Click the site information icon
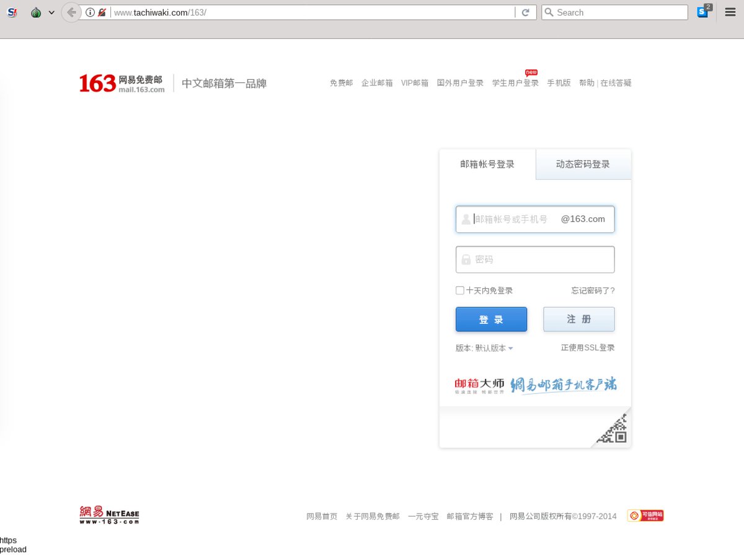Viewport: 744px width, 560px height. coord(90,12)
